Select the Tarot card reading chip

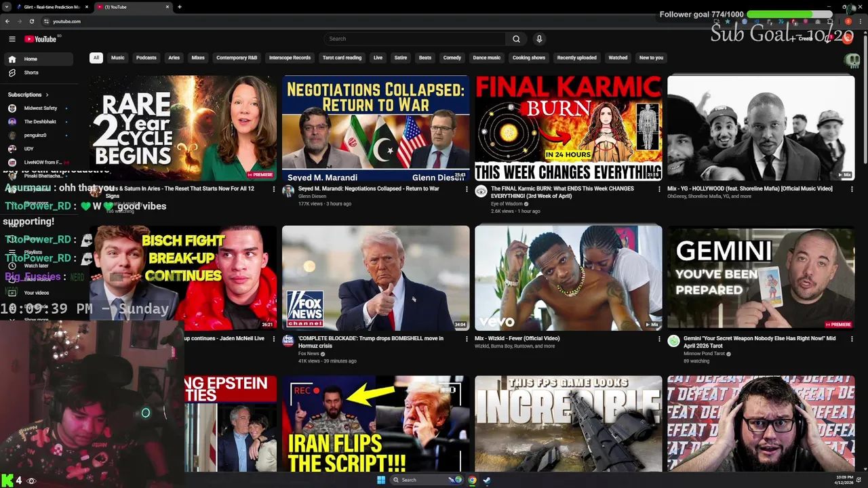click(x=342, y=58)
